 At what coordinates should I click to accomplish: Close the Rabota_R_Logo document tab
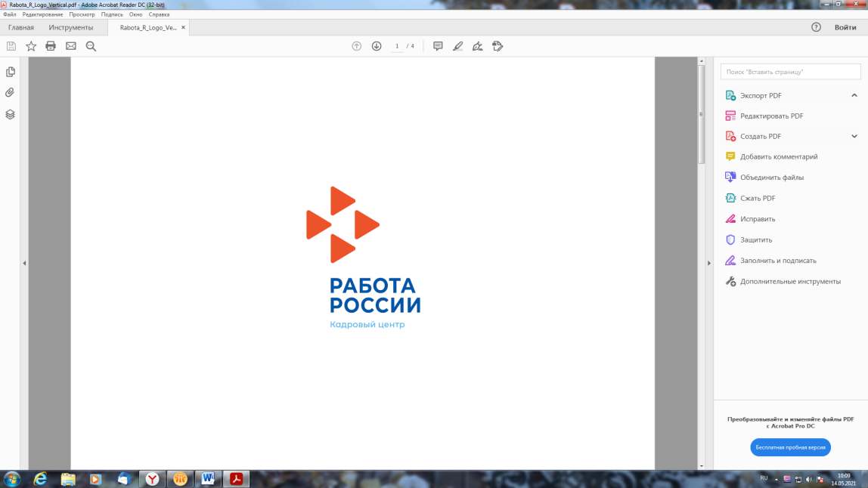coord(183,28)
